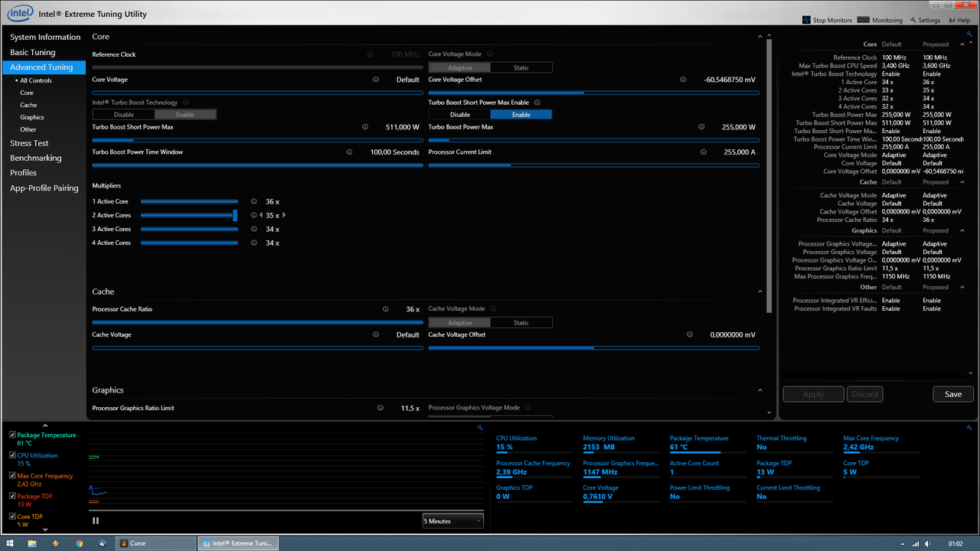980x551 pixels.
Task: Click the 3 Active Cores info icon
Action: [254, 229]
